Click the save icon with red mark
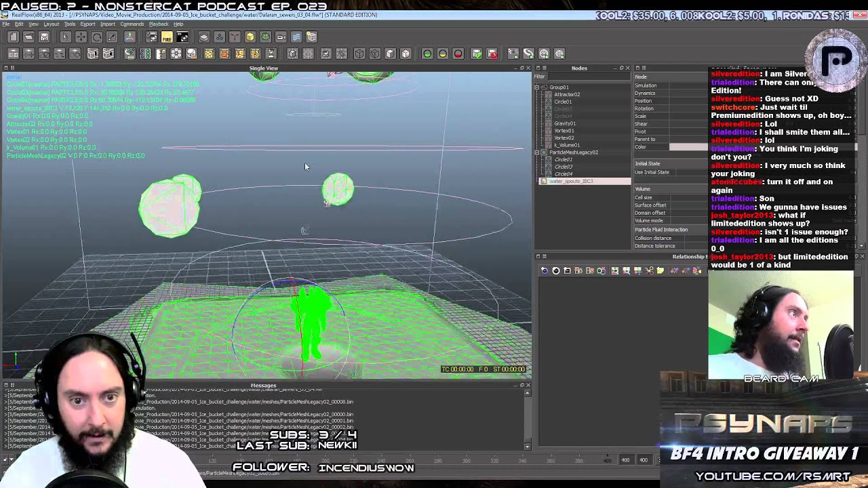This screenshot has height=488, width=868. click(492, 54)
